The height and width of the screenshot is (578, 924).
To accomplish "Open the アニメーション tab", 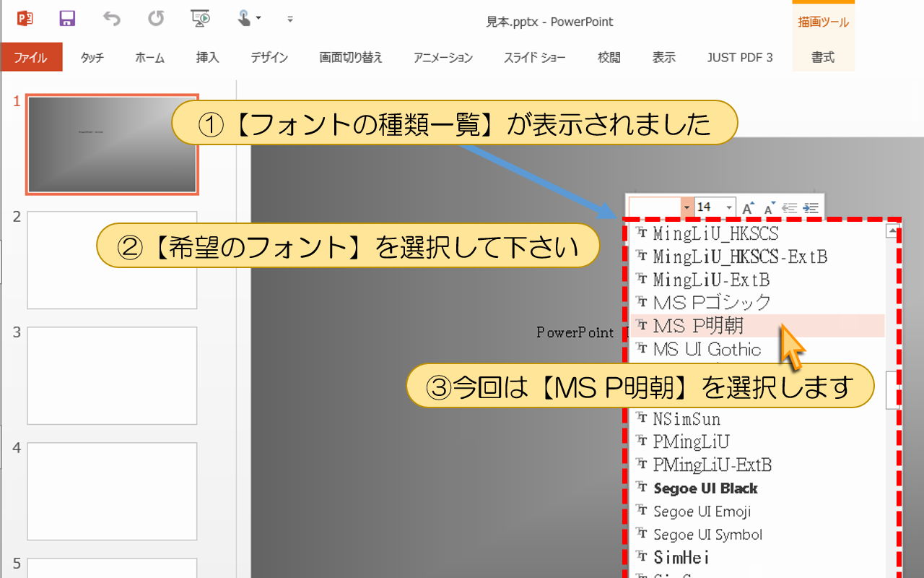I will [x=443, y=58].
